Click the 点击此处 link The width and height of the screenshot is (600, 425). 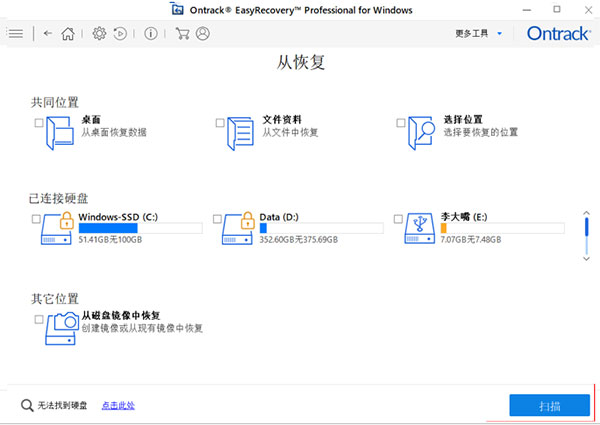118,405
